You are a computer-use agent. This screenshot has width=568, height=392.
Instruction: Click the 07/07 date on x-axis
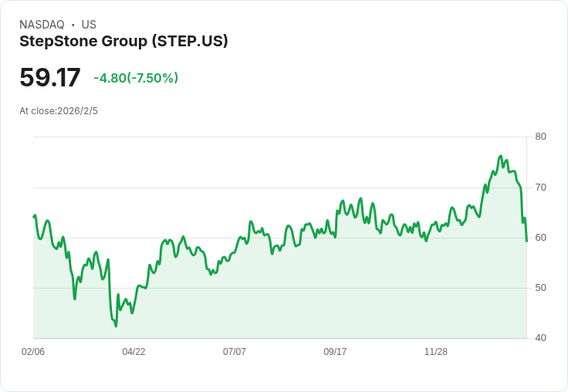point(235,352)
